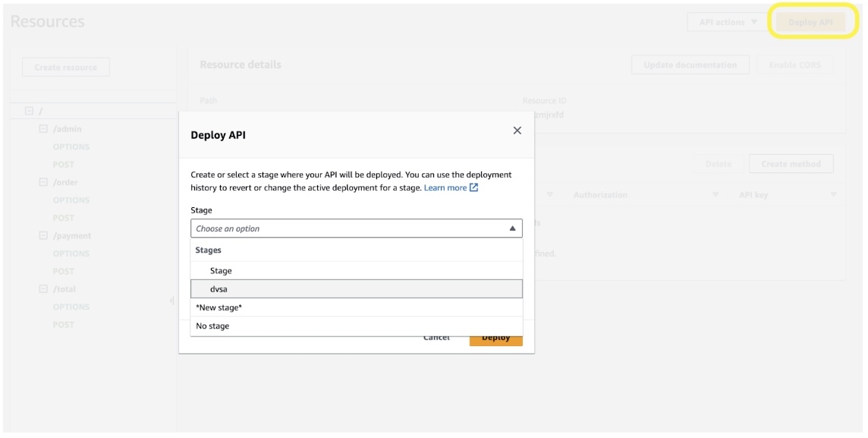Select the /order resource
868x438 pixels.
(65, 182)
